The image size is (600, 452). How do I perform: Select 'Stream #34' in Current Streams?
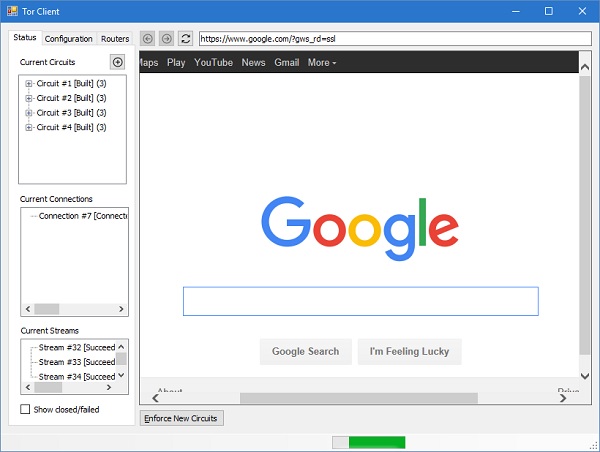(x=77, y=377)
